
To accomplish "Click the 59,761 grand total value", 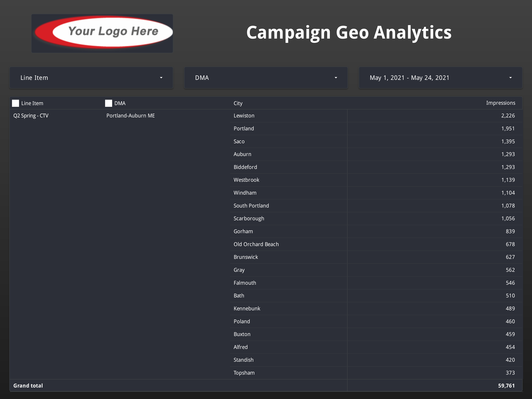I will click(506, 386).
